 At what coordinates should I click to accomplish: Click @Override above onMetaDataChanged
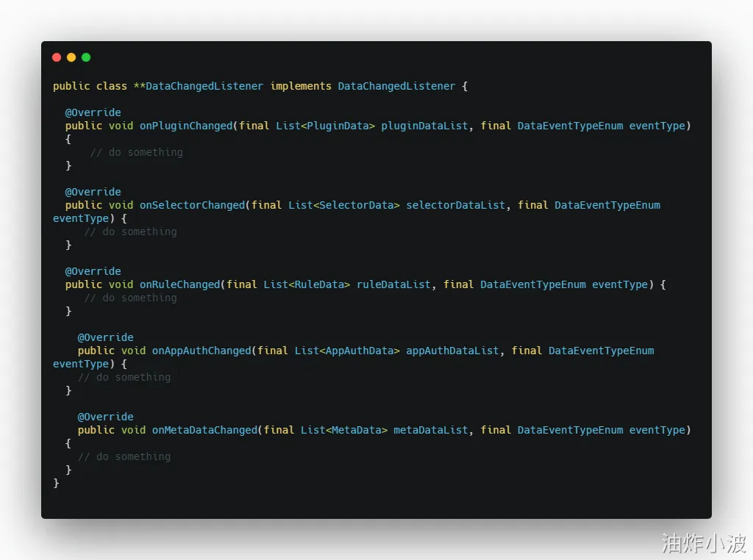(106, 417)
